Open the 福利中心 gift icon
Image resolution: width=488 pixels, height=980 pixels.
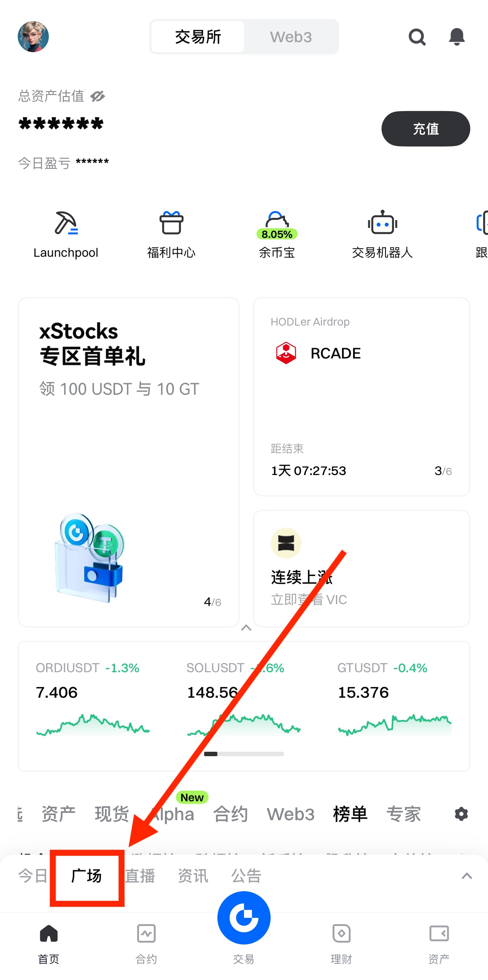pos(171,223)
